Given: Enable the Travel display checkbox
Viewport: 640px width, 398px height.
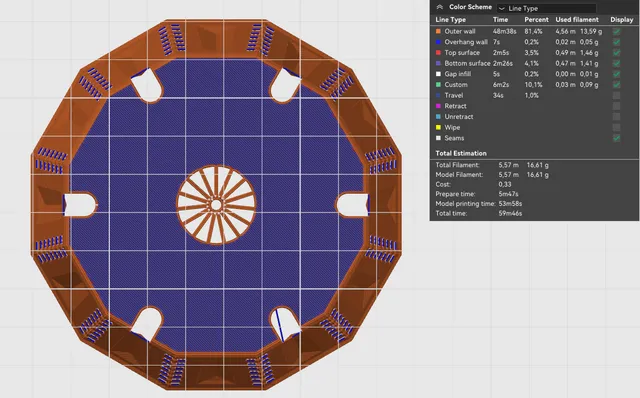Looking at the screenshot, I should [616, 96].
